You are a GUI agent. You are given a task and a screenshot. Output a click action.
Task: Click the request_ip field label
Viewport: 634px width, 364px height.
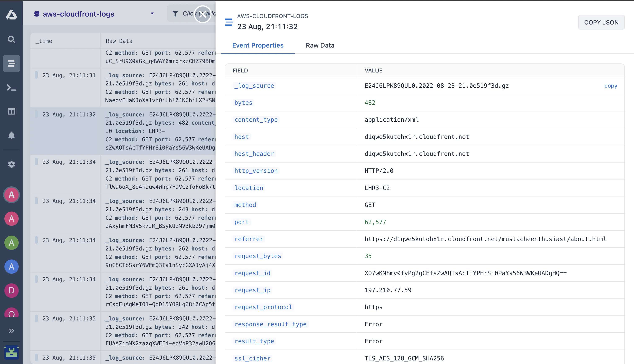(x=252, y=290)
